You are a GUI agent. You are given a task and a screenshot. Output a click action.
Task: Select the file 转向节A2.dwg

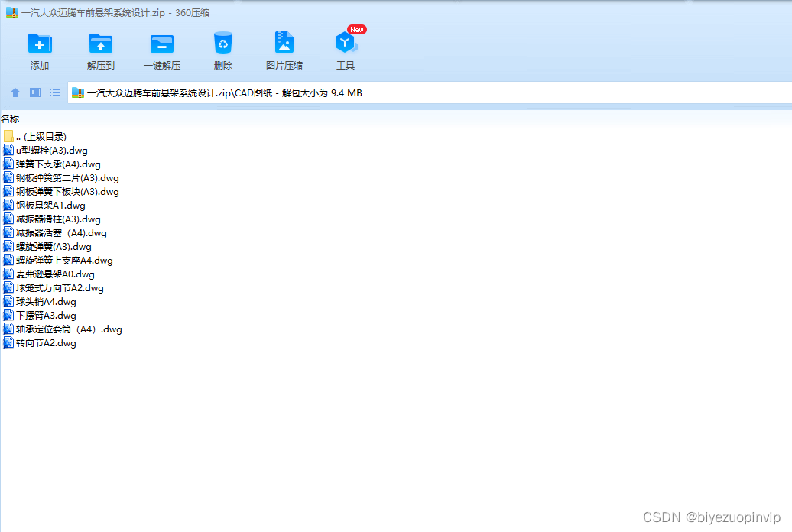(x=46, y=343)
